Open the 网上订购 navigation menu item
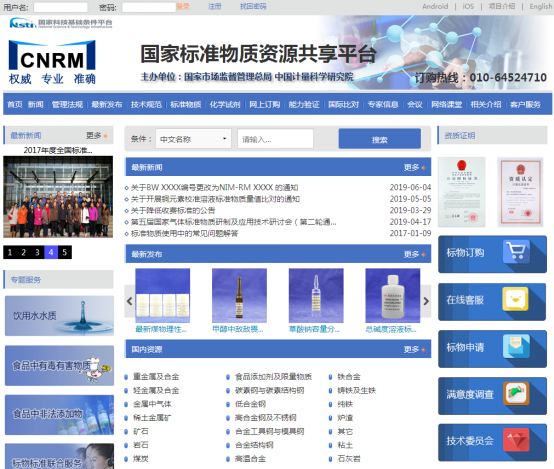This screenshot has width=554, height=469. (x=265, y=105)
